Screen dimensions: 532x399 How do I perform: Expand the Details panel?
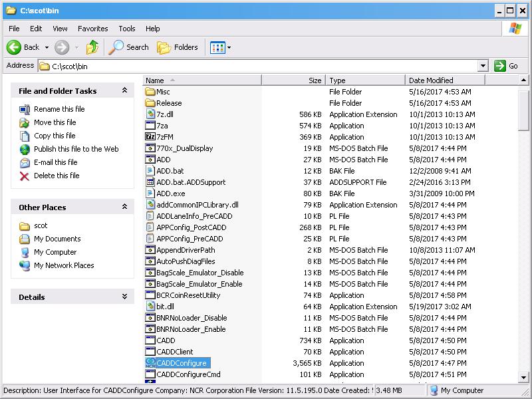124,297
